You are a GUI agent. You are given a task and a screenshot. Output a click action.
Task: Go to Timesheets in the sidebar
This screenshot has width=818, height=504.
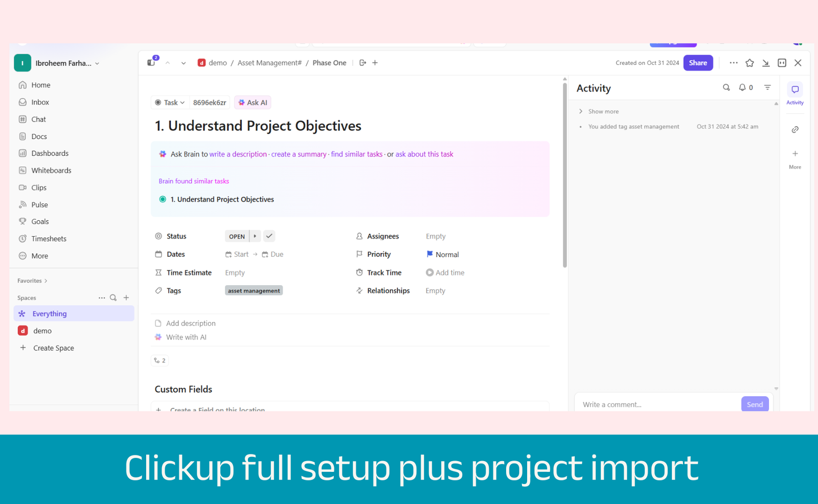coord(49,239)
